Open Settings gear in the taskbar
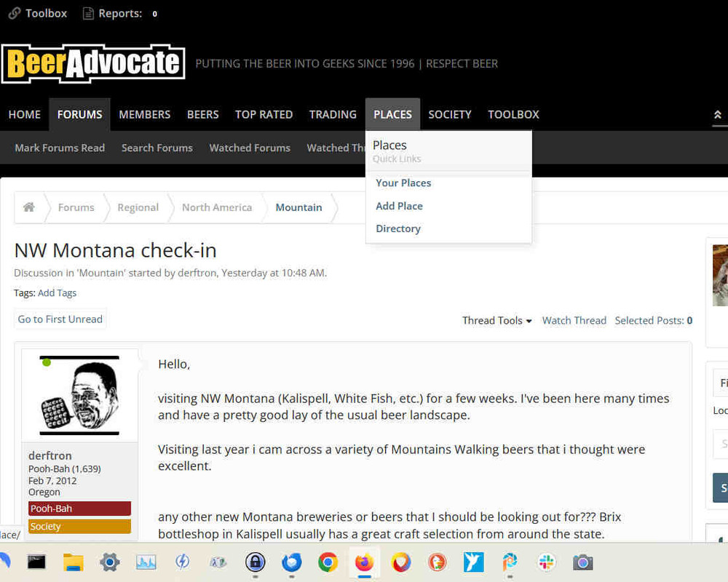 click(x=110, y=562)
